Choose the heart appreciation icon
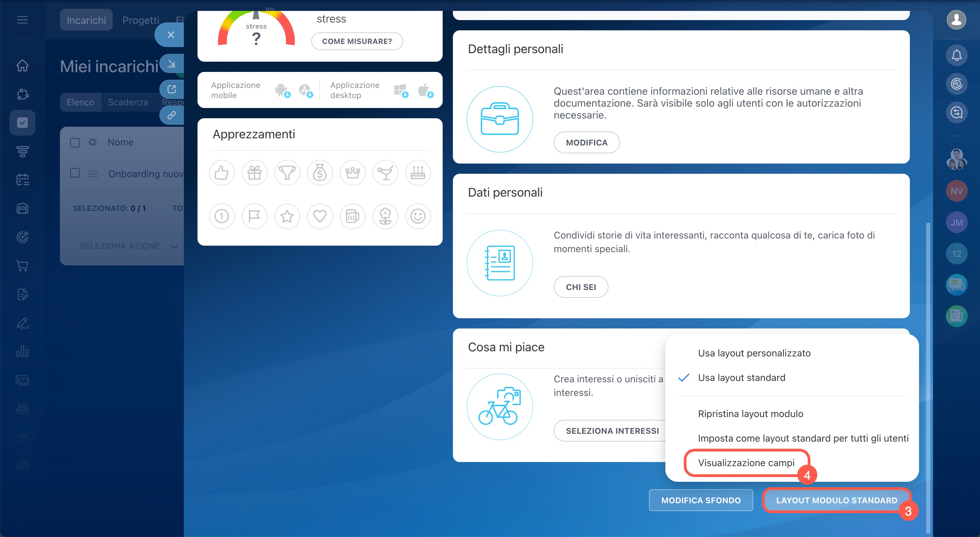This screenshot has width=980, height=537. 319,216
